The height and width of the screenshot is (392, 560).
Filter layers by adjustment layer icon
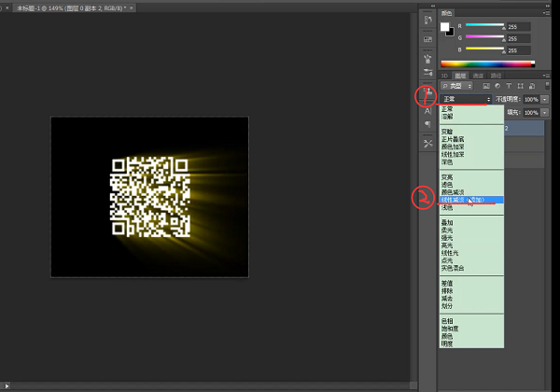tap(497, 86)
